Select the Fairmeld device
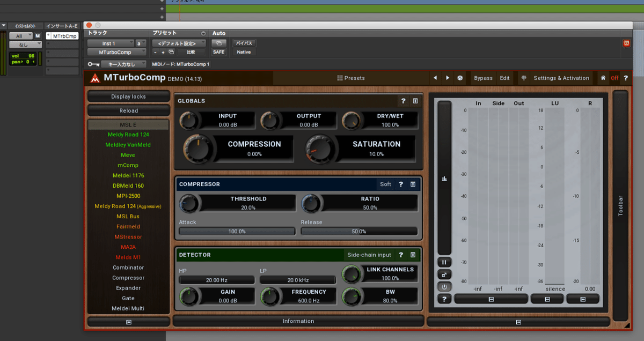Image resolution: width=644 pixels, height=341 pixels. pyautogui.click(x=128, y=226)
